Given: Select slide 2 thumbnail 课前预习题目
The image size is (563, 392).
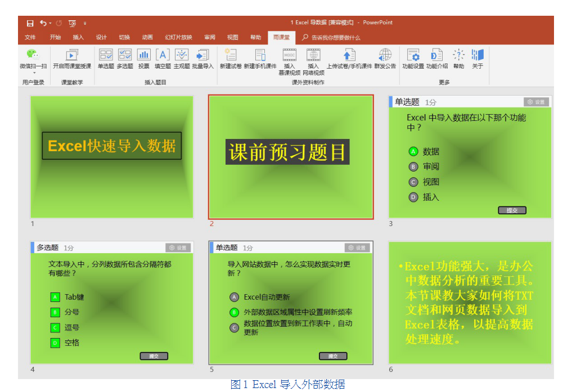Looking at the screenshot, I should click(x=291, y=157).
